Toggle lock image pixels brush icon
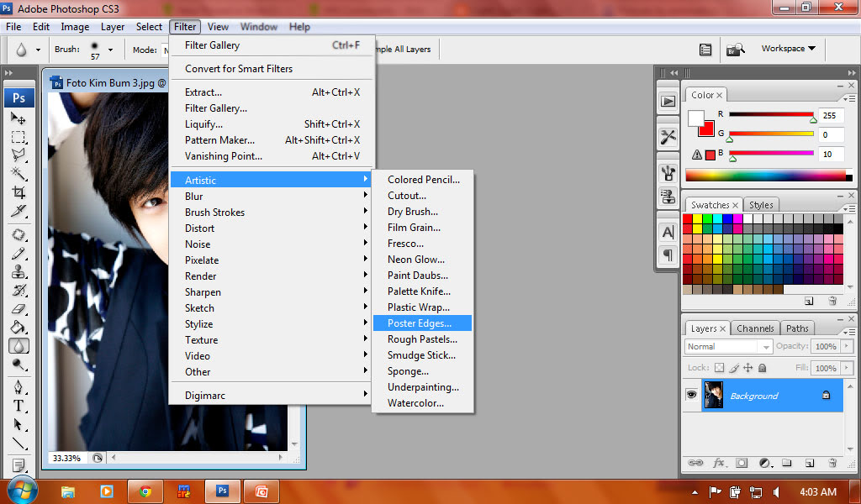Image resolution: width=861 pixels, height=504 pixels. (734, 368)
